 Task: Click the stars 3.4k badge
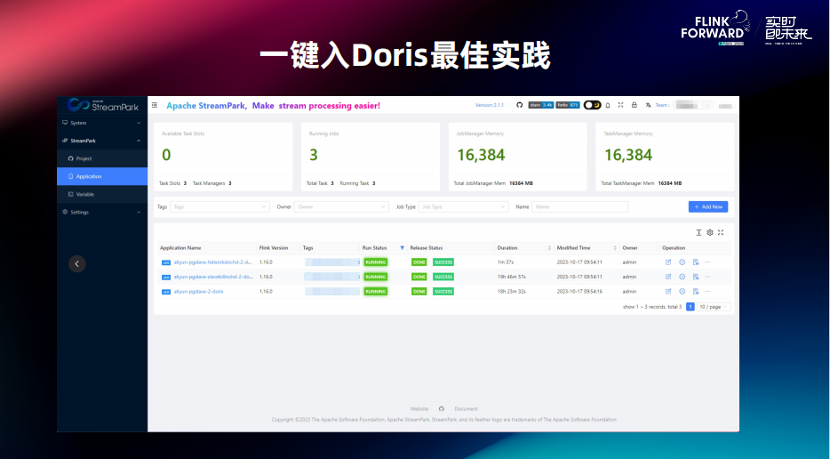[540, 105]
